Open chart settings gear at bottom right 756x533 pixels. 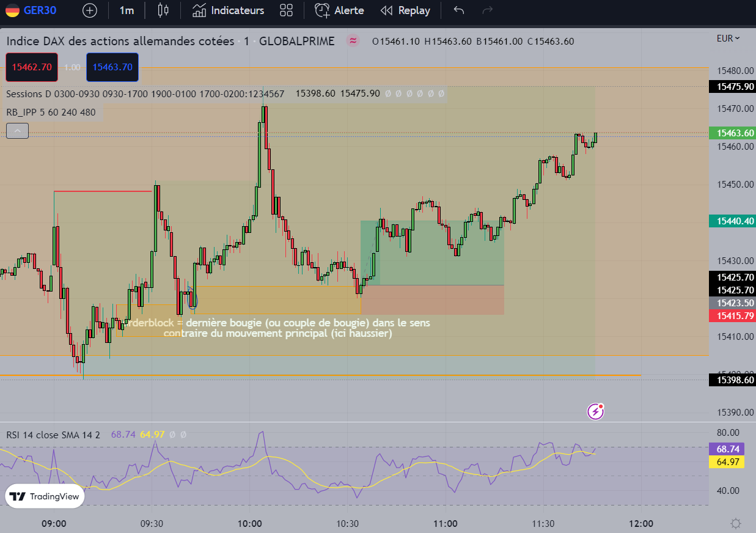tap(736, 523)
